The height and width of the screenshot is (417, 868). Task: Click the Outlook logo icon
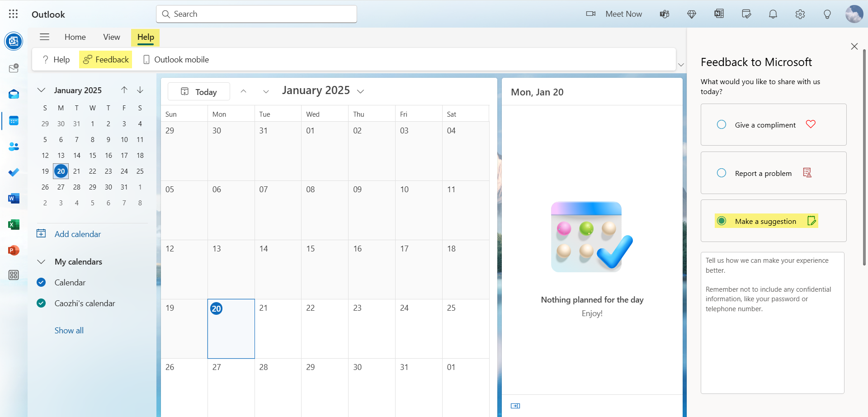[14, 42]
